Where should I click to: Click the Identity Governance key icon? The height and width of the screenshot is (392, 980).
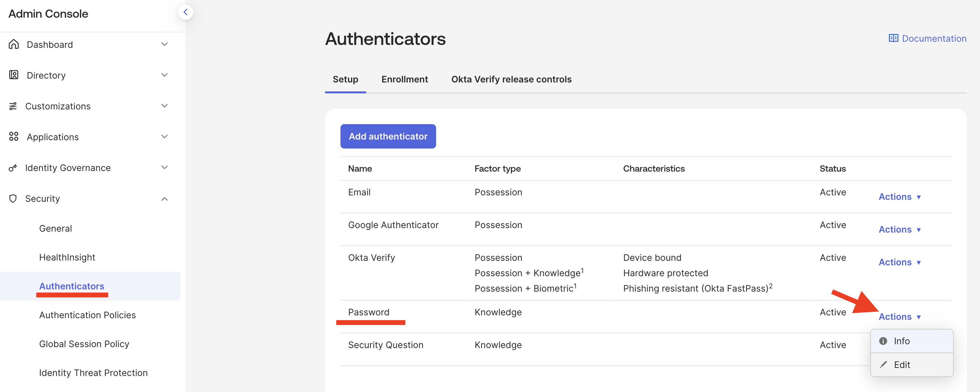pos(13,168)
